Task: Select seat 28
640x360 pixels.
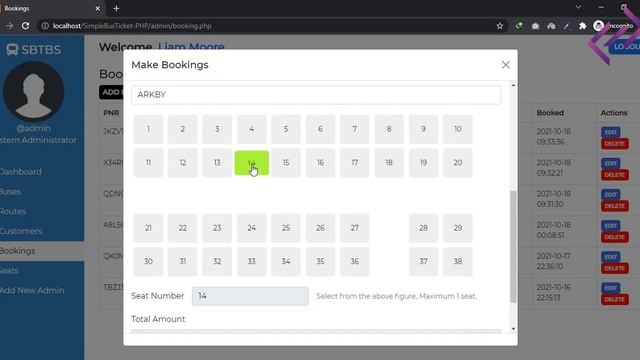Action: click(x=423, y=228)
